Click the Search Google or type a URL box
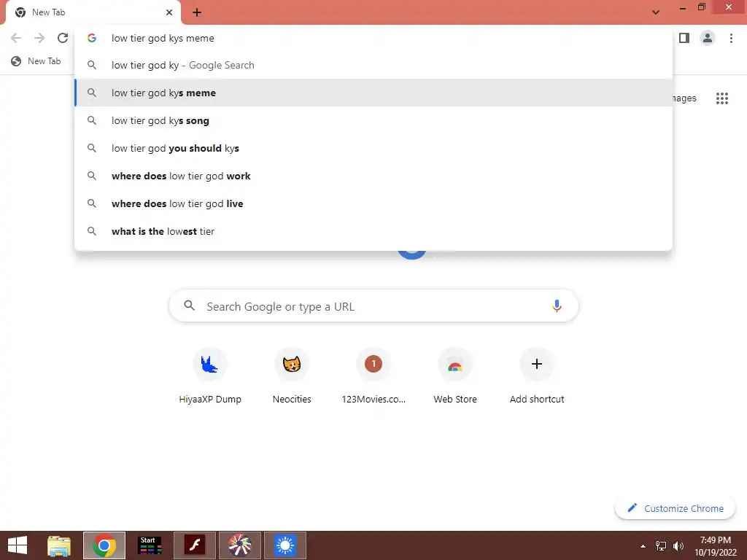The image size is (747, 560). click(374, 306)
